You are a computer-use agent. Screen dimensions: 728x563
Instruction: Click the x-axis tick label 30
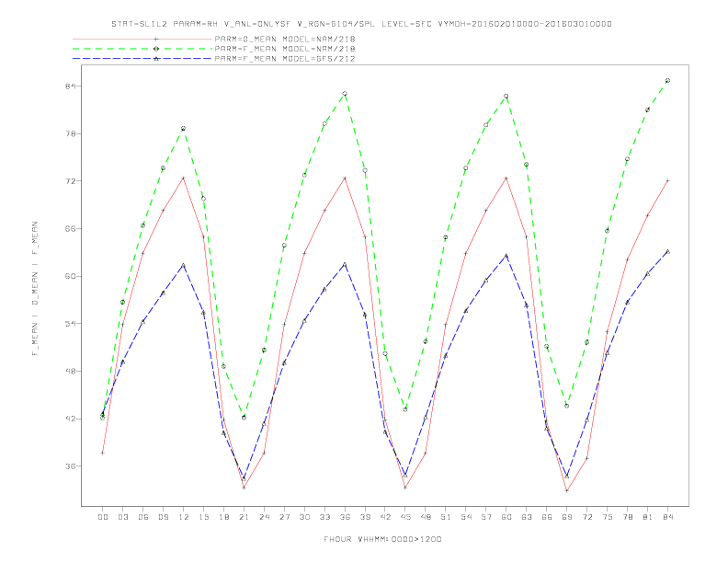pos(304,517)
